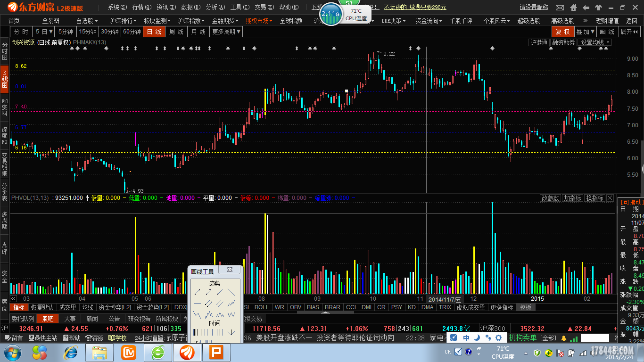
Task: Switch to the 东方财富 taskbar app icon
Action: click(x=187, y=352)
